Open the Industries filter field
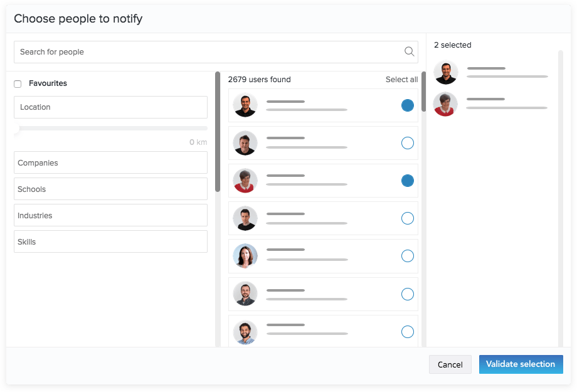The width and height of the screenshot is (577, 392). [110, 215]
